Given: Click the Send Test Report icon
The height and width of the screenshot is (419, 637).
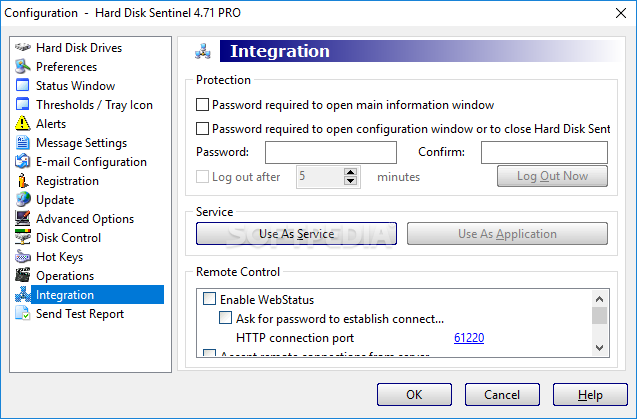Looking at the screenshot, I should tap(23, 314).
